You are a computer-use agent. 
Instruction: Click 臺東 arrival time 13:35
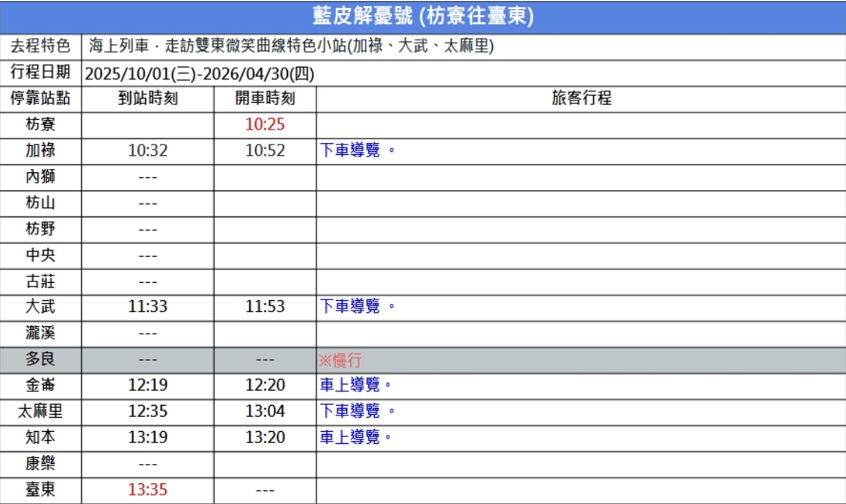coord(148,489)
